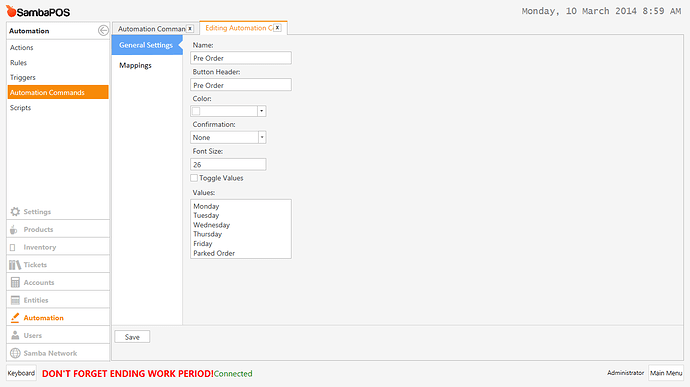Screen dimensions: 690x387
Task: Click the Main Menu button
Action: [x=666, y=373]
